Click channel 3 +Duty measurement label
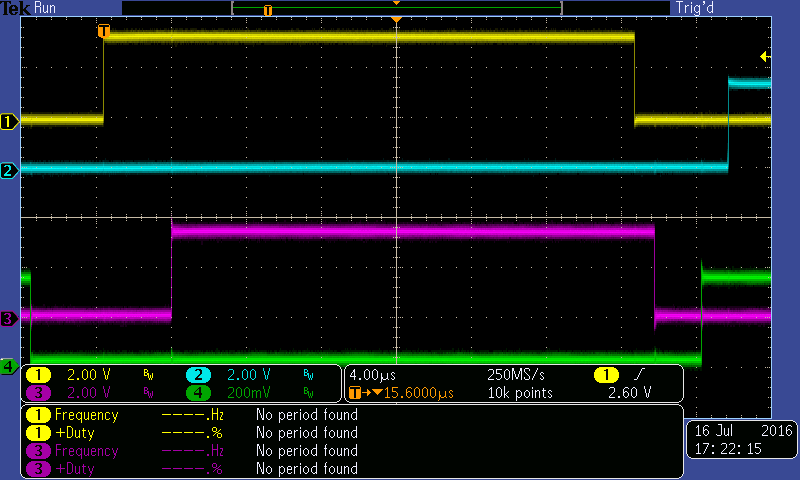The width and height of the screenshot is (800, 480). click(x=74, y=469)
